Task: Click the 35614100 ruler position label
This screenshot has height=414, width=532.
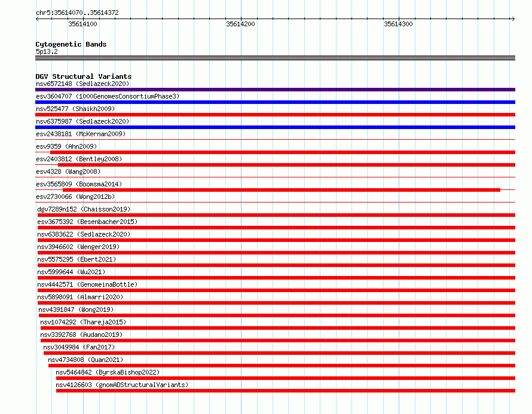Action: coord(82,24)
